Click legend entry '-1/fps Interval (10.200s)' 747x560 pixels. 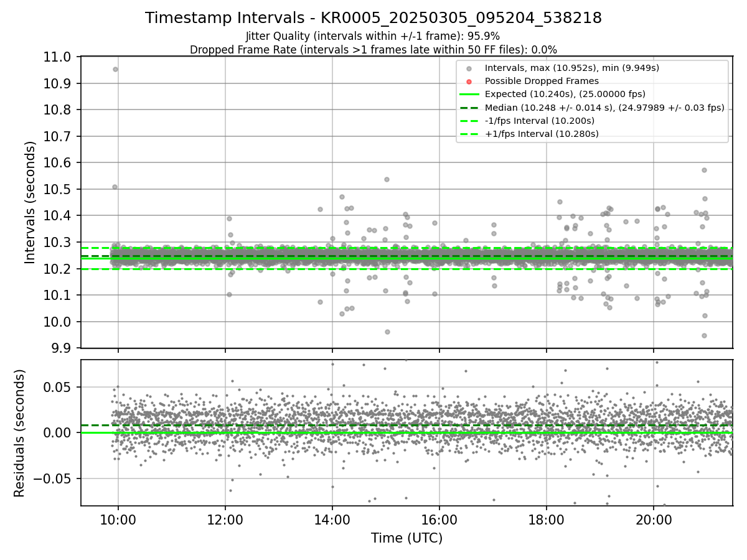(539, 121)
